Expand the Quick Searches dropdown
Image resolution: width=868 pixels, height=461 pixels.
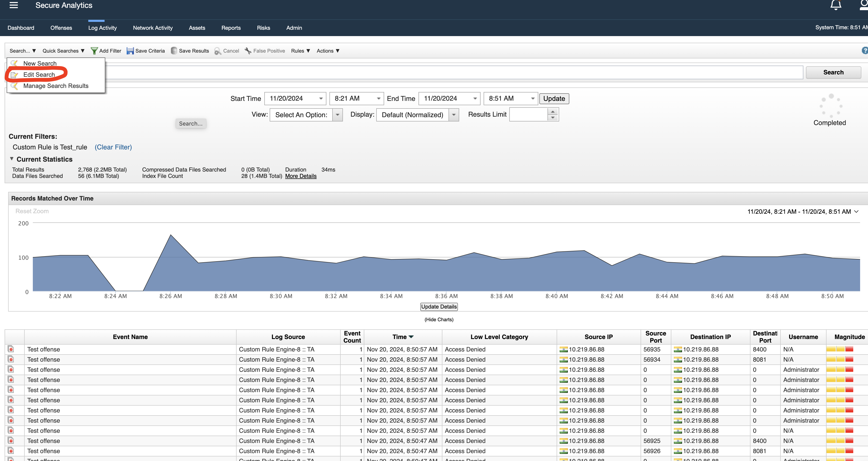[x=63, y=51]
